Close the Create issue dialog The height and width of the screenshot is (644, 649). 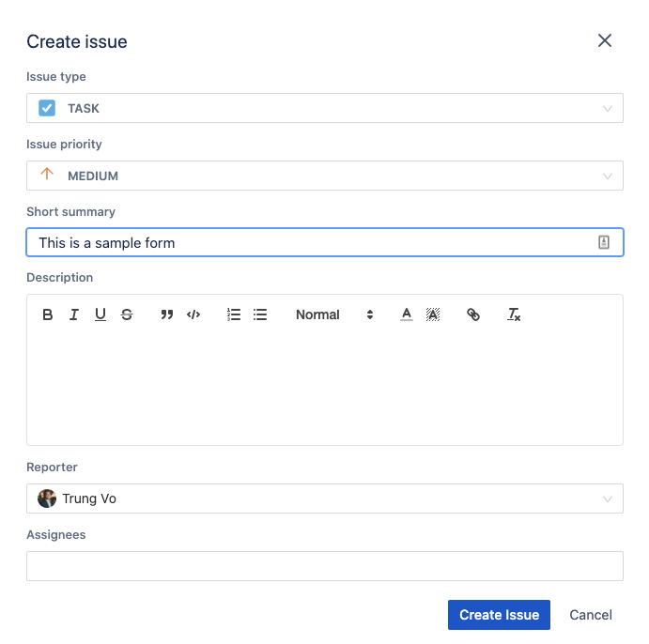point(605,40)
